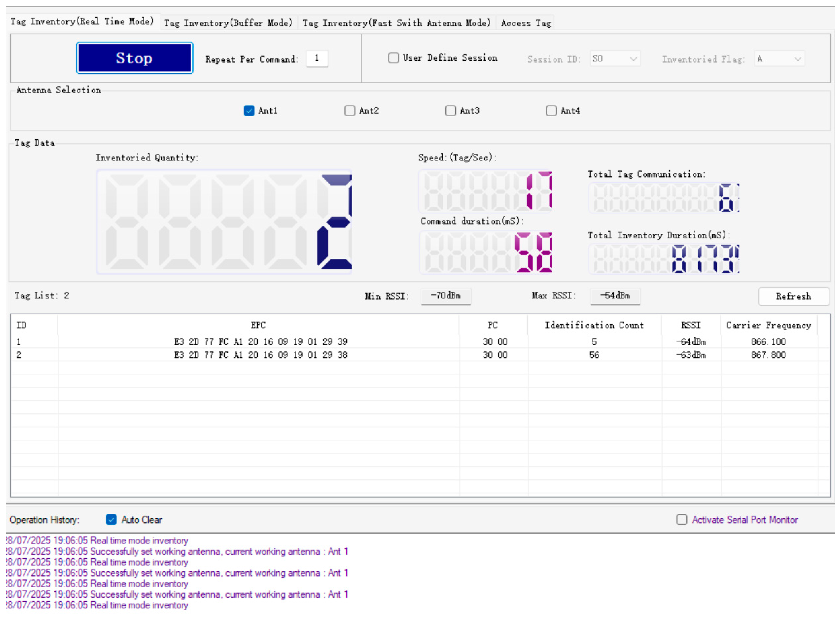Open the Inventoried Flag dropdown
The image size is (840, 619).
click(x=779, y=59)
